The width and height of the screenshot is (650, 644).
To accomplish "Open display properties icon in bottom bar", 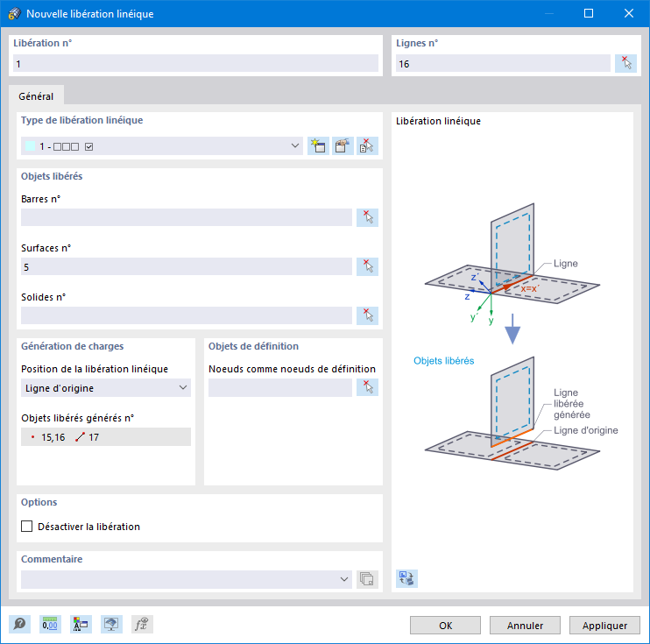I will pyautogui.click(x=81, y=624).
